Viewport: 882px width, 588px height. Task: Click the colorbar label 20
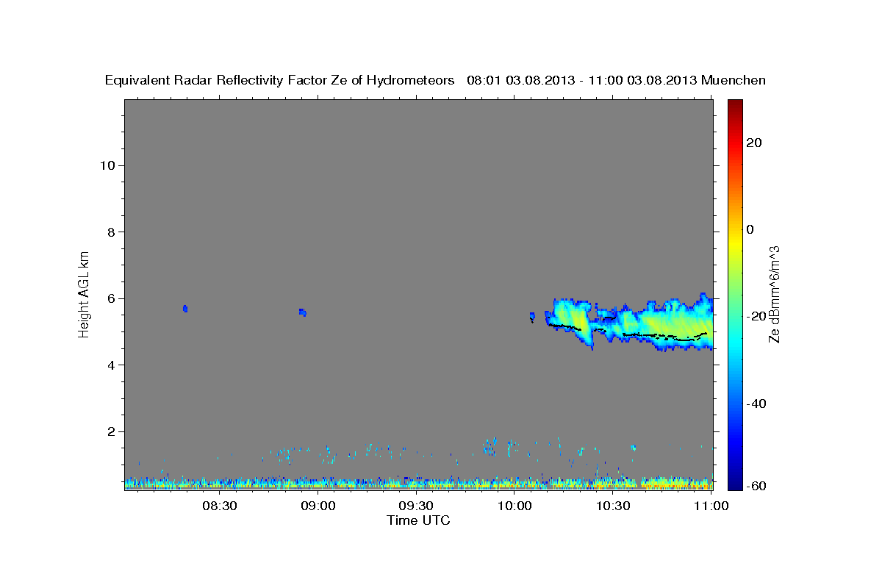coord(753,143)
